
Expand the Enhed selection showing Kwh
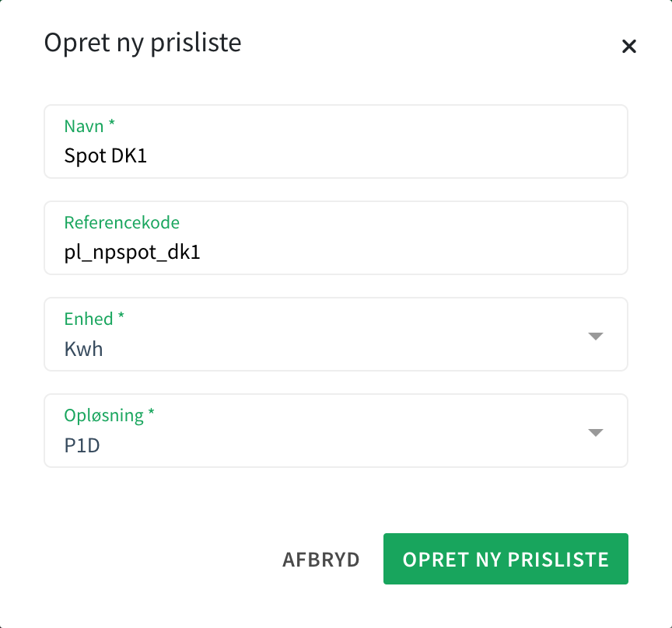pos(595,336)
